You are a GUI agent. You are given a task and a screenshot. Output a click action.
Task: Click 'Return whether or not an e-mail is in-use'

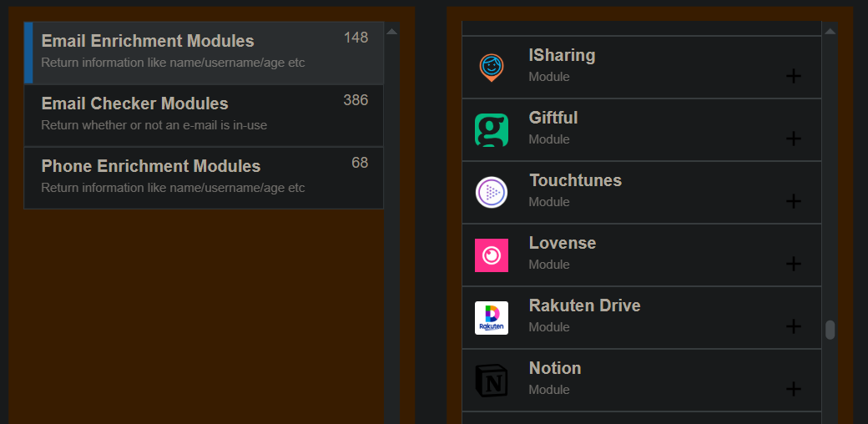[154, 125]
